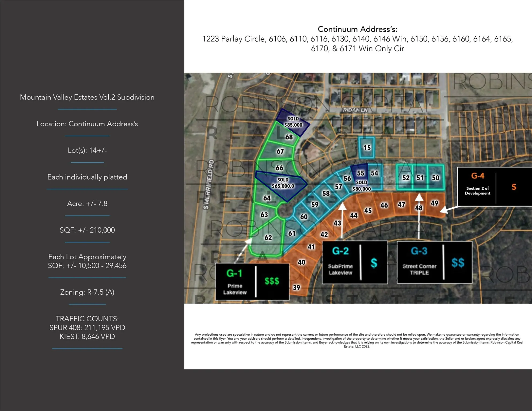The width and height of the screenshot is (532, 411).
Task: Click the orange $ price symbol
Action: tap(514, 187)
